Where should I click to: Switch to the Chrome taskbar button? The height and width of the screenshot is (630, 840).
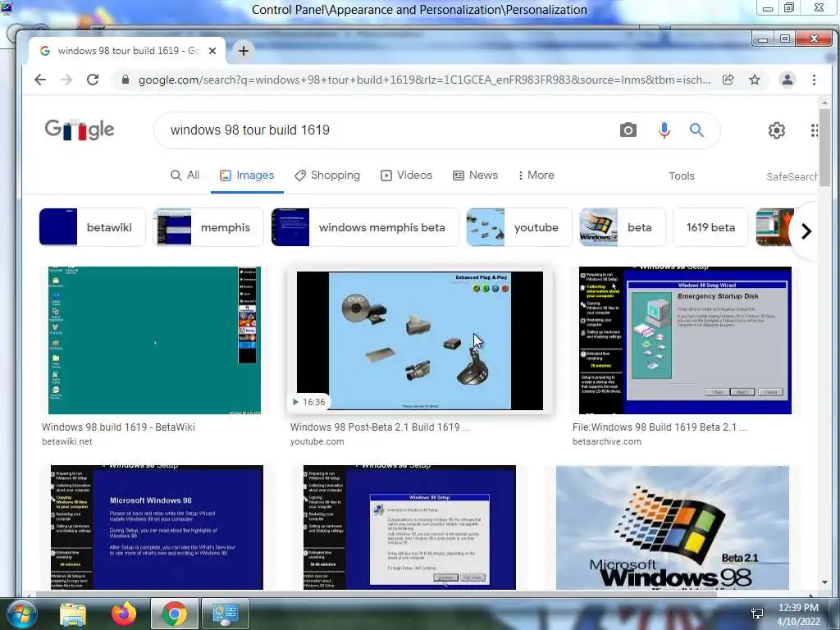click(174, 614)
